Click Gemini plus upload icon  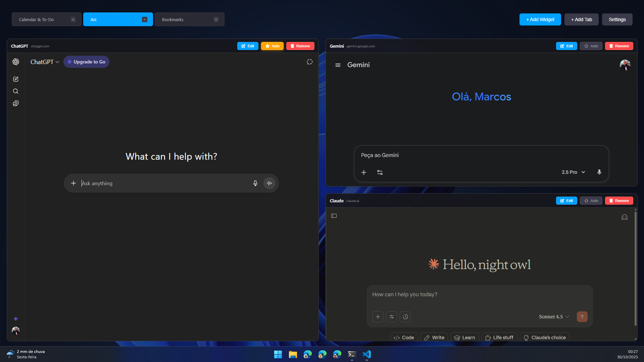[x=364, y=172]
